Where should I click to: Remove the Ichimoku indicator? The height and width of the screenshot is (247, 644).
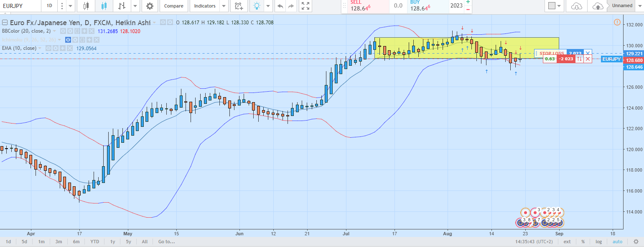(97, 40)
